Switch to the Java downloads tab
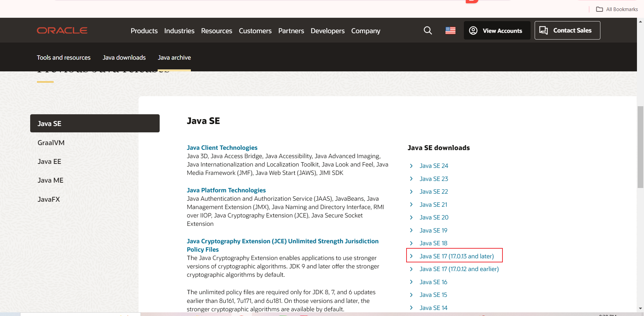Image resolution: width=644 pixels, height=316 pixels. click(124, 57)
